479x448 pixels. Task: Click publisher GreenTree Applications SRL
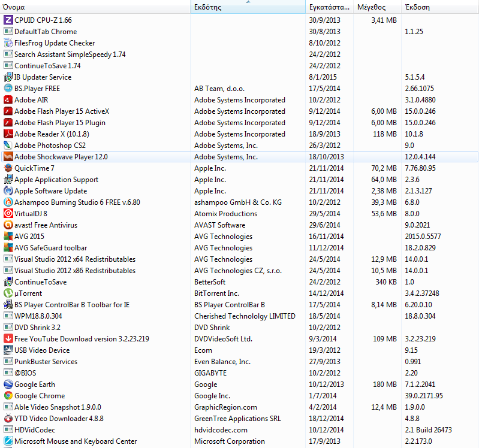point(237,419)
